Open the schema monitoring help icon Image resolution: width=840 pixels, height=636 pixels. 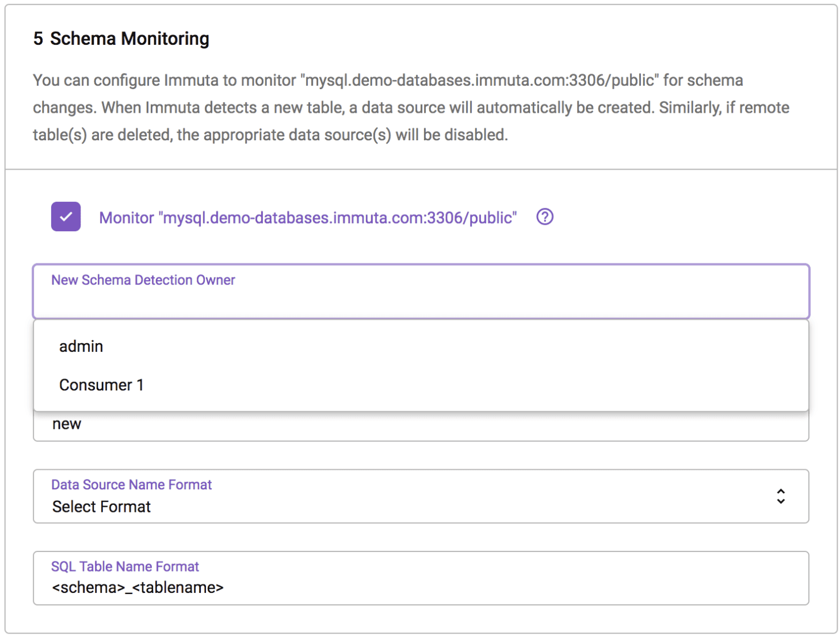pyautogui.click(x=545, y=217)
